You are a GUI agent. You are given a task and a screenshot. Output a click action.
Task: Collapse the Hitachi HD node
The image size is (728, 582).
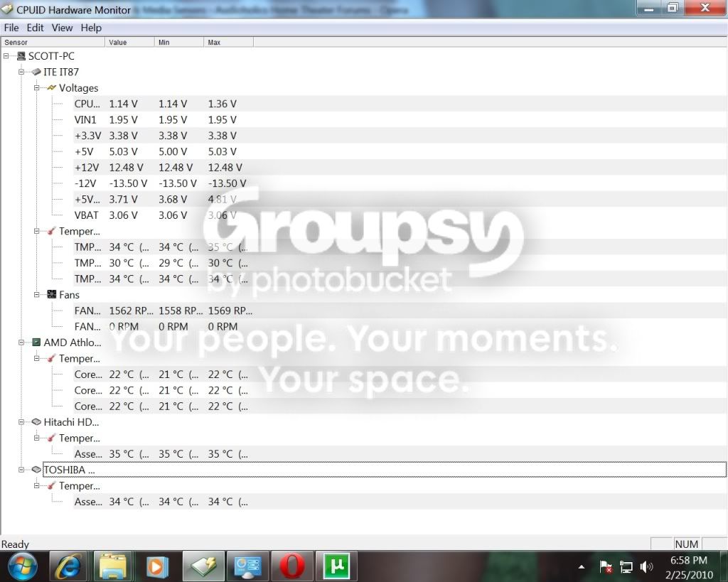pos(21,422)
